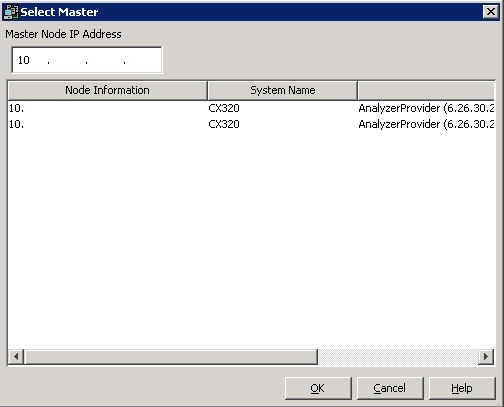Select the first CX320 node row
The height and width of the screenshot is (407, 504).
point(251,108)
